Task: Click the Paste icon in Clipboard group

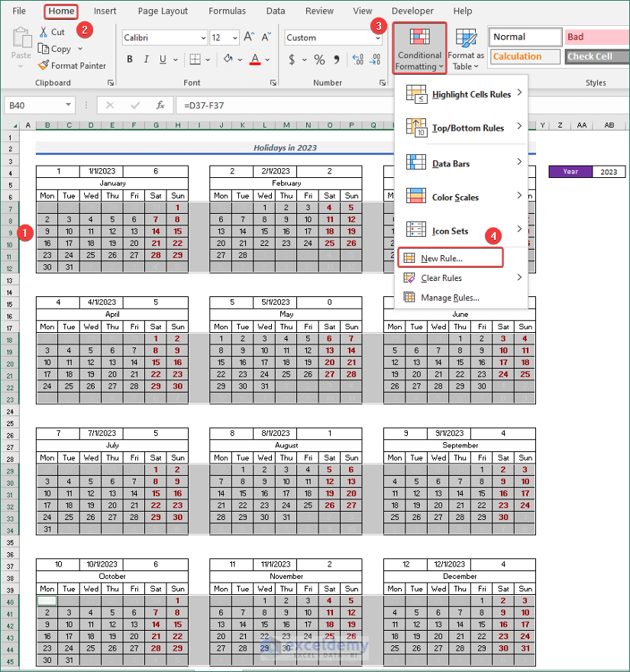Action: [x=21, y=37]
